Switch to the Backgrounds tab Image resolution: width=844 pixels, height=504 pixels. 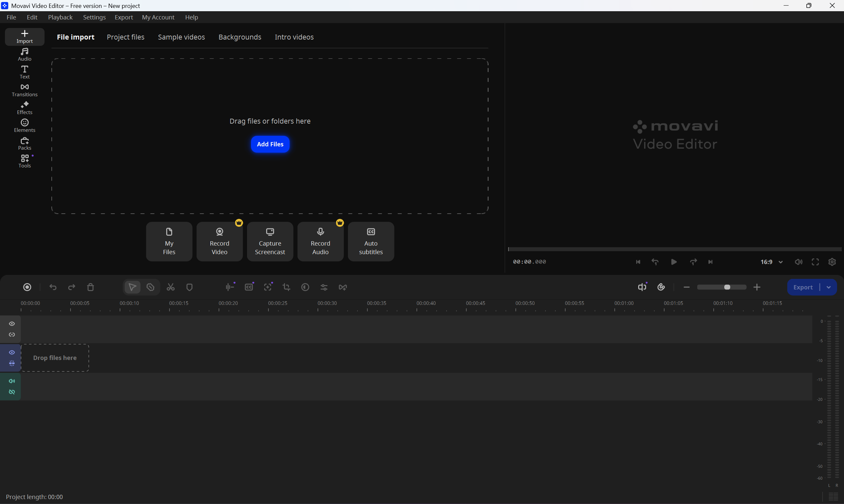tap(239, 37)
